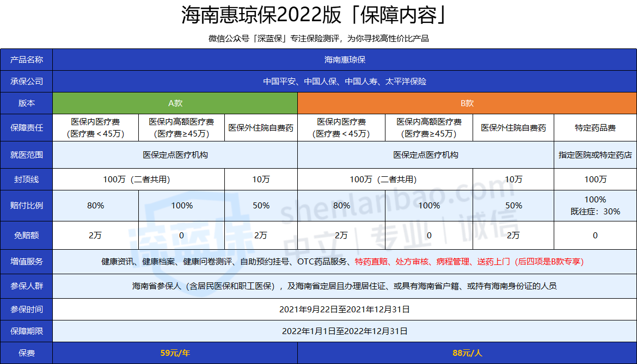
Task: Click the 赔付比例 row header
Action: pyautogui.click(x=27, y=205)
